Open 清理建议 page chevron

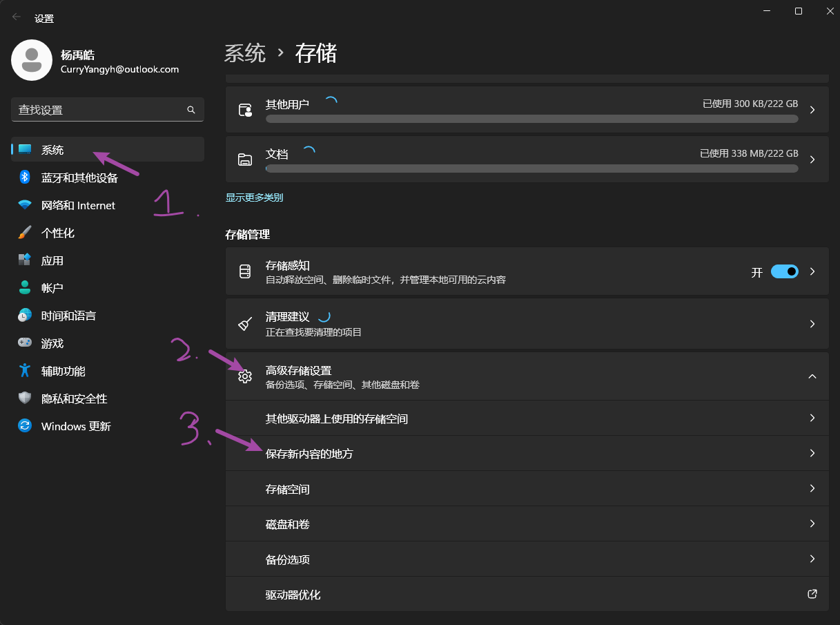tap(812, 324)
